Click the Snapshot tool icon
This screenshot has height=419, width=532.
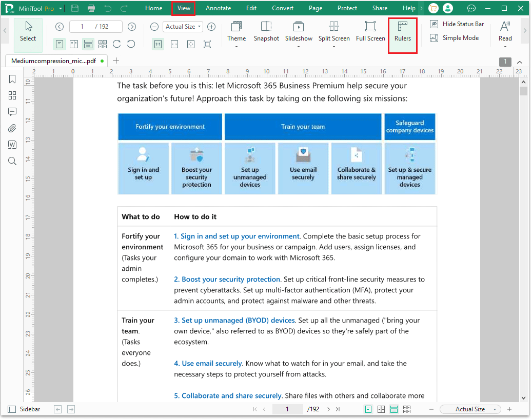click(266, 27)
